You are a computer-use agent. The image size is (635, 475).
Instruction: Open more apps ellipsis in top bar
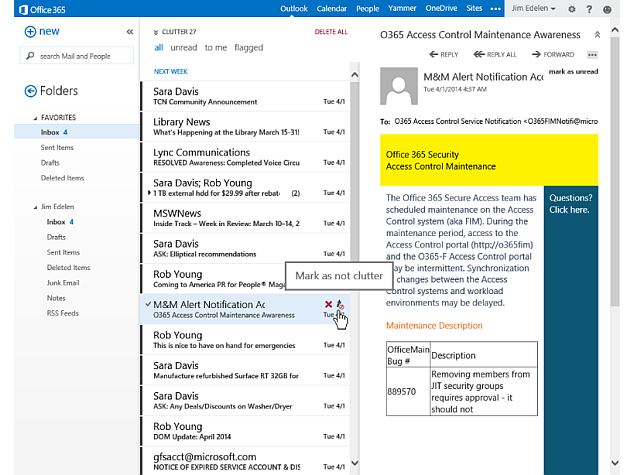[x=495, y=9]
